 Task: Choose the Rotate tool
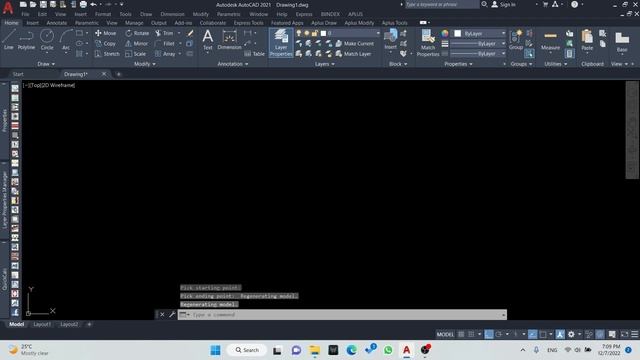pos(137,33)
